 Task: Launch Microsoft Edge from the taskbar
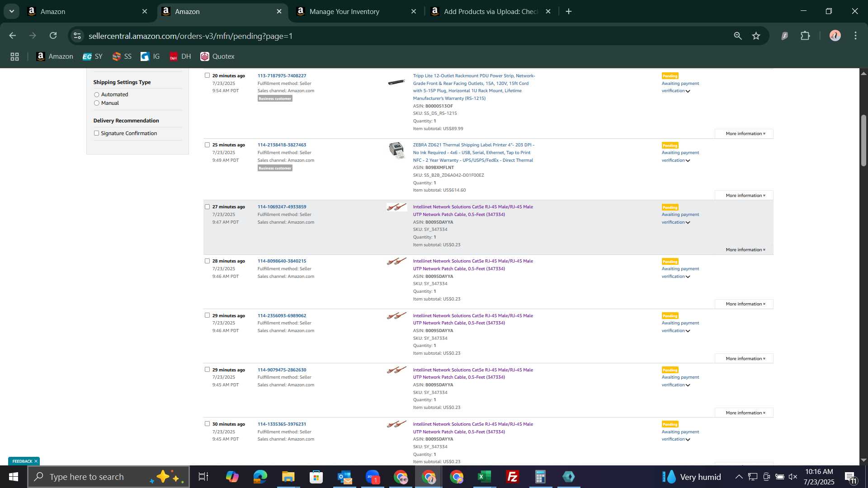(260, 477)
